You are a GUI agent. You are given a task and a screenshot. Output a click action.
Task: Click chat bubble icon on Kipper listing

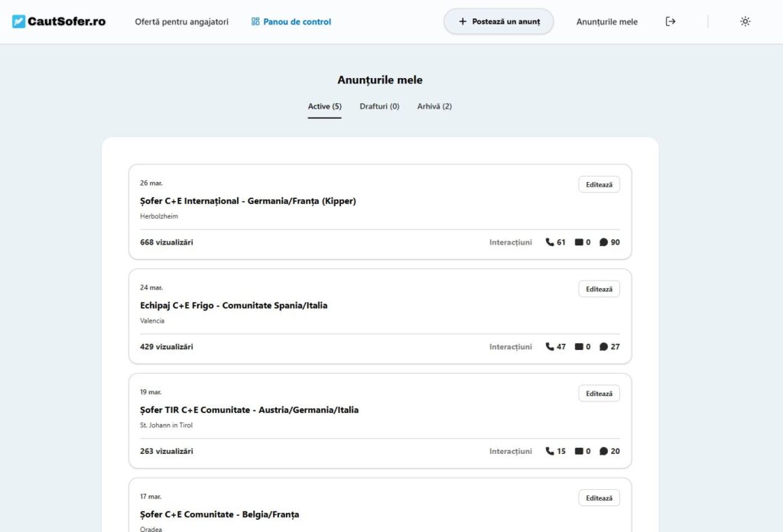(x=603, y=242)
